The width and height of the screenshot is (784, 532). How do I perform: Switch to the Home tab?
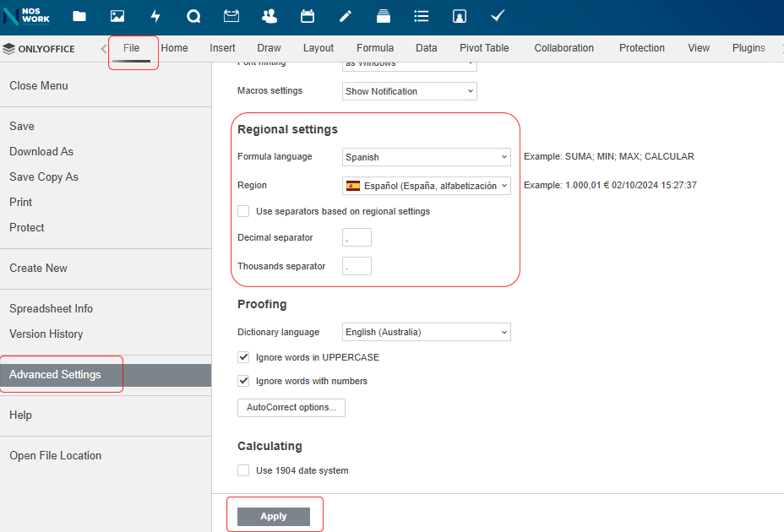(x=175, y=48)
